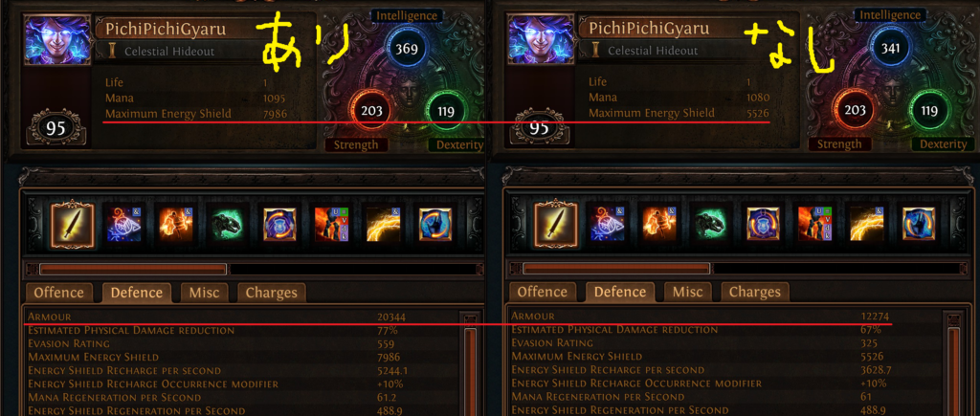Select the blue rune sigil skill in あり panel
980x416 pixels.
point(123,225)
